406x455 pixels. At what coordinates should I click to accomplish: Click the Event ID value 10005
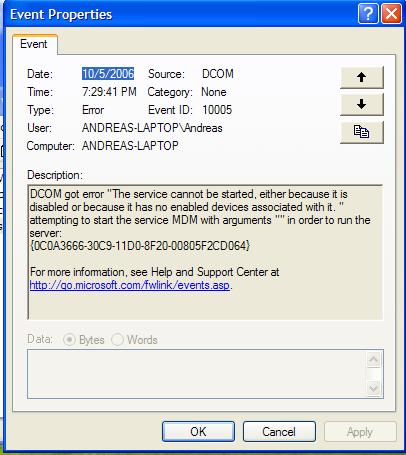point(217,110)
